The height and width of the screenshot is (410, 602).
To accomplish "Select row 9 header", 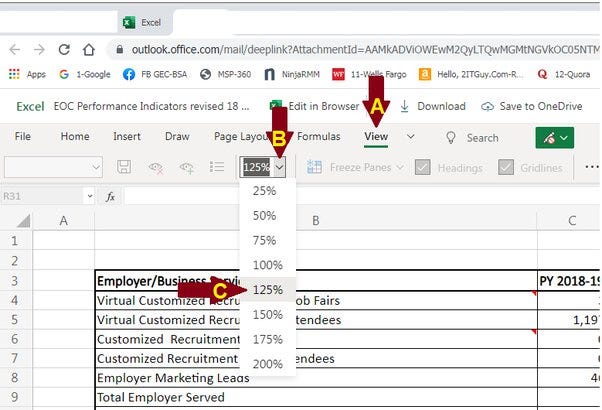I will (x=15, y=397).
